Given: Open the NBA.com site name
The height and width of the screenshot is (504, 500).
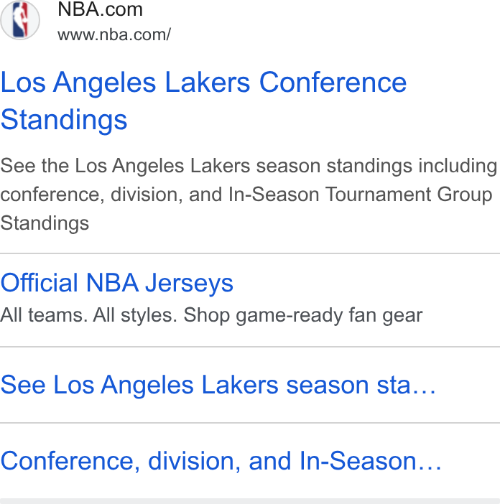Looking at the screenshot, I should [x=100, y=9].
